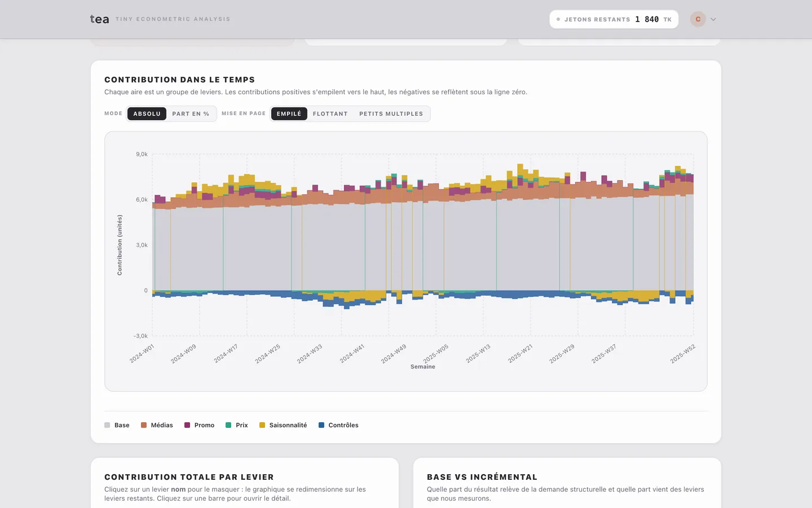This screenshot has width=812, height=508.
Task: Click the tea logo
Action: tap(99, 19)
